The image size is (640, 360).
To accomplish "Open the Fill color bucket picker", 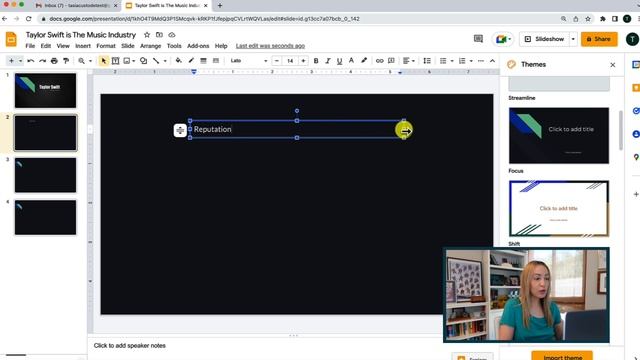I will [x=178, y=61].
